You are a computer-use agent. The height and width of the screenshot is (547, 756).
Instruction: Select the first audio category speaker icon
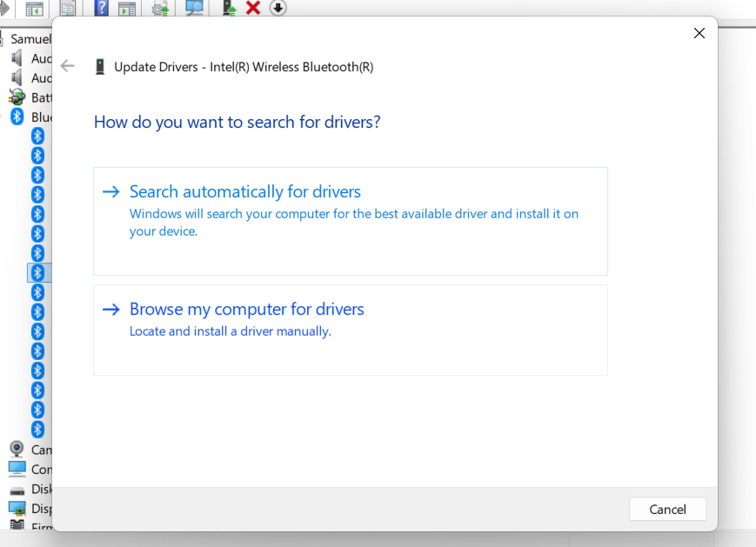point(17,58)
